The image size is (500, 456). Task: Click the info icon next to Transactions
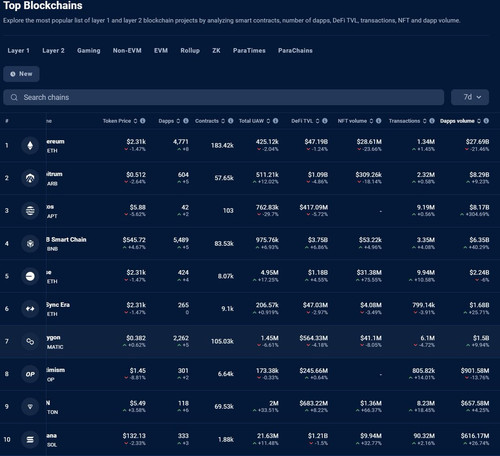tap(432, 121)
